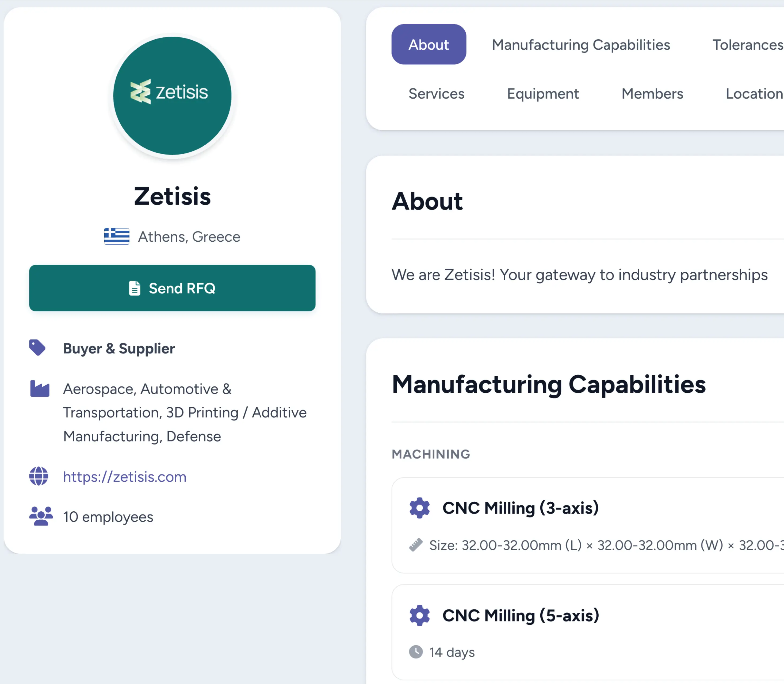784x684 pixels.
Task: Click the Buyer & Supplier tag icon
Action: (x=37, y=348)
